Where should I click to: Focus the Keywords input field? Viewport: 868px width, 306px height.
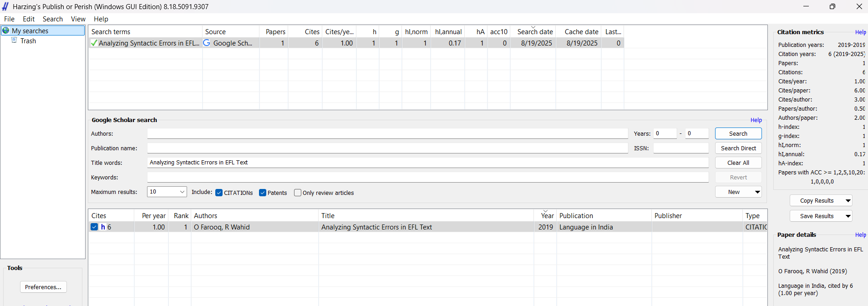pos(428,177)
